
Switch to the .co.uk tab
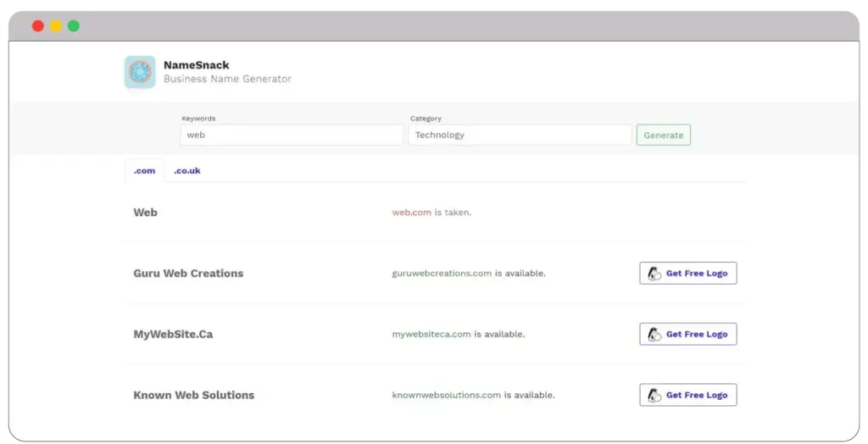coord(187,170)
